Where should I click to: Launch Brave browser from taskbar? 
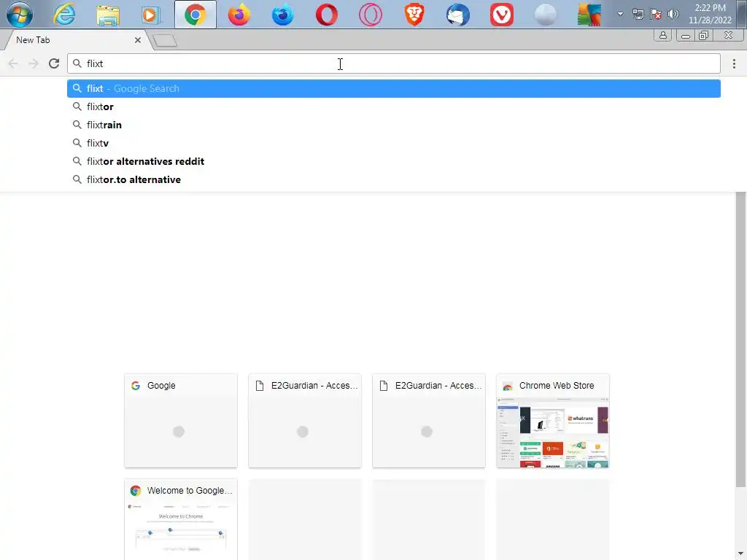[414, 15]
